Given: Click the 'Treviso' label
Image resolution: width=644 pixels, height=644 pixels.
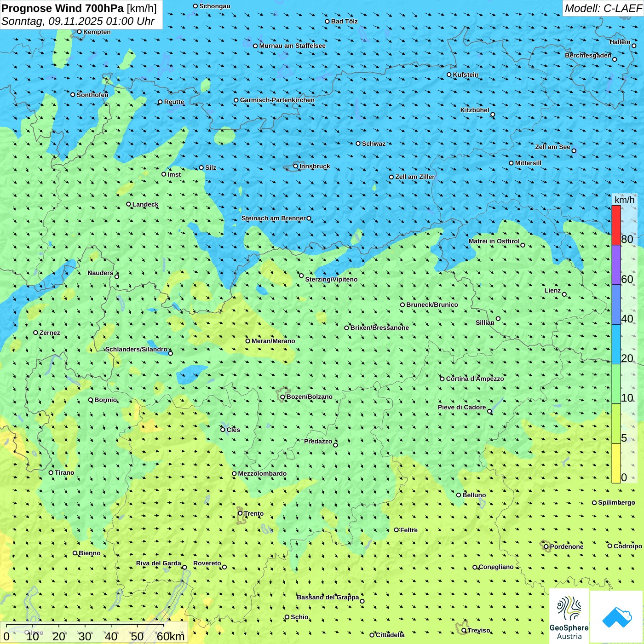Looking at the screenshot, I should (479, 630).
